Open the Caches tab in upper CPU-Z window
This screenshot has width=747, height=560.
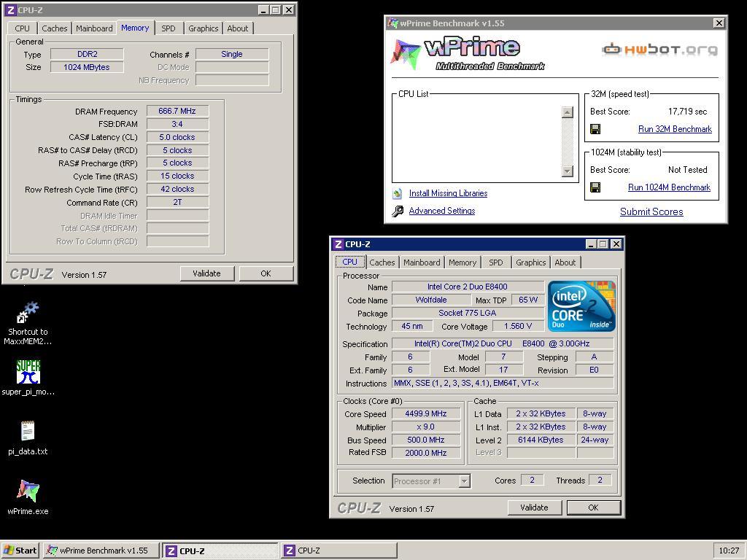[54, 28]
